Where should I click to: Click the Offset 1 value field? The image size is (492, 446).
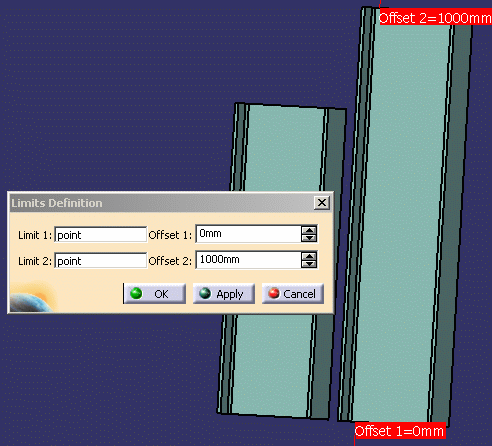pyautogui.click(x=248, y=234)
